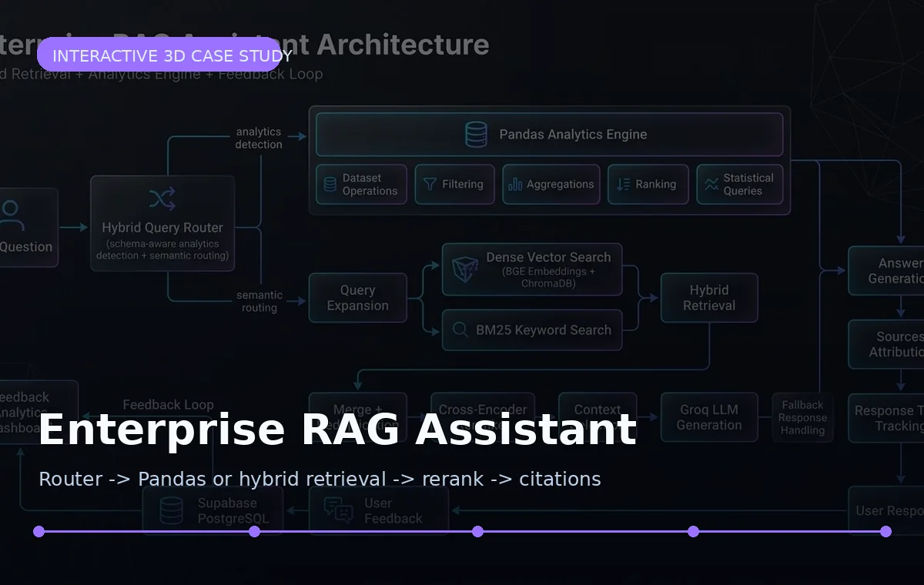The height and width of the screenshot is (585, 924).
Task: Click the 'Sources Attribution' node
Action: 886,344
